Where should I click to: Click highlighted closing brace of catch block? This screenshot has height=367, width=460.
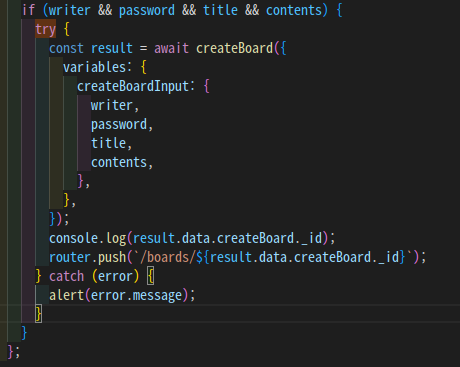39,314
